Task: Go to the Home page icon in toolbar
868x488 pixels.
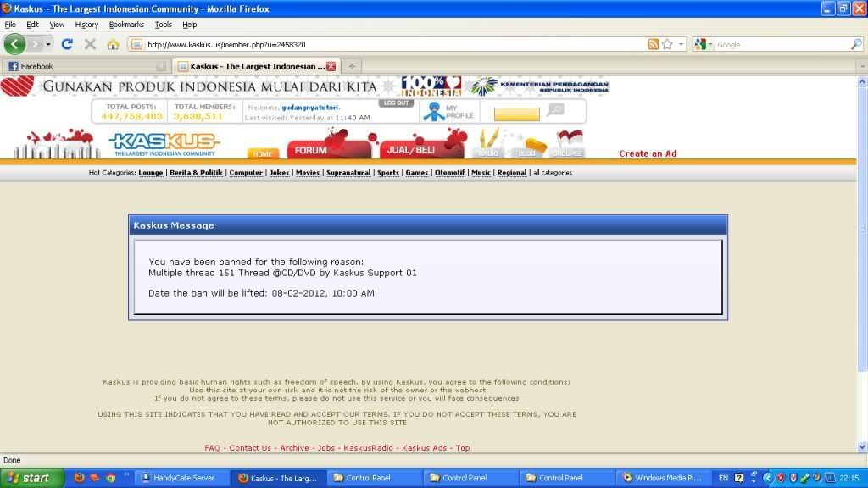Action: click(113, 44)
